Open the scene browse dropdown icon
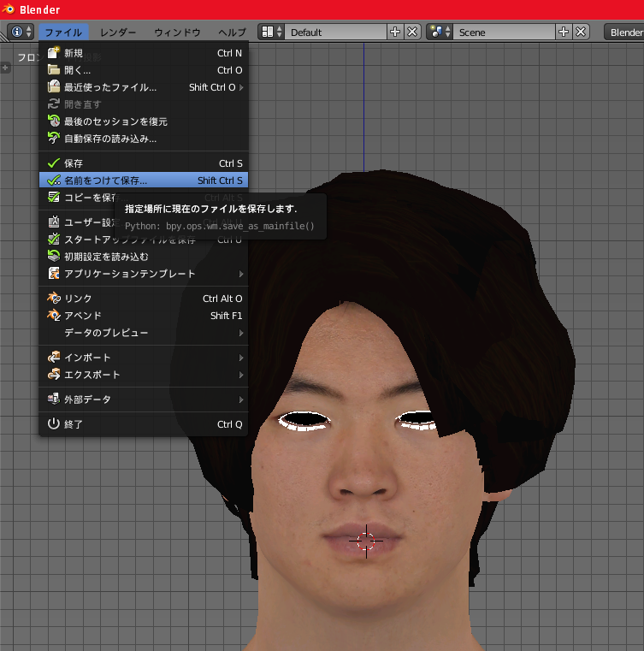 point(440,32)
